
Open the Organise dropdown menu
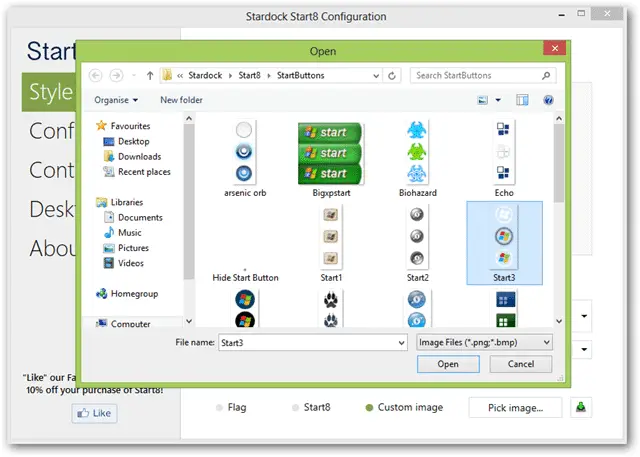(116, 100)
